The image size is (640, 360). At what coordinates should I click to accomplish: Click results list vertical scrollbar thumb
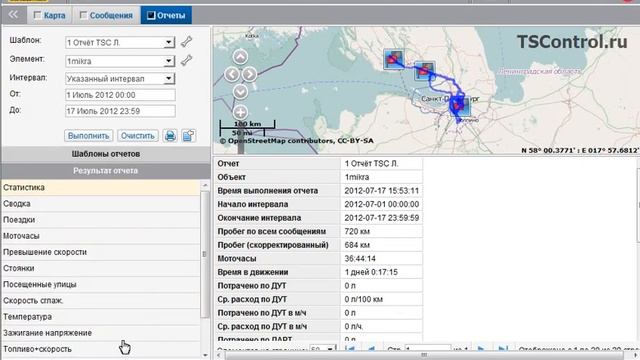click(x=205, y=254)
